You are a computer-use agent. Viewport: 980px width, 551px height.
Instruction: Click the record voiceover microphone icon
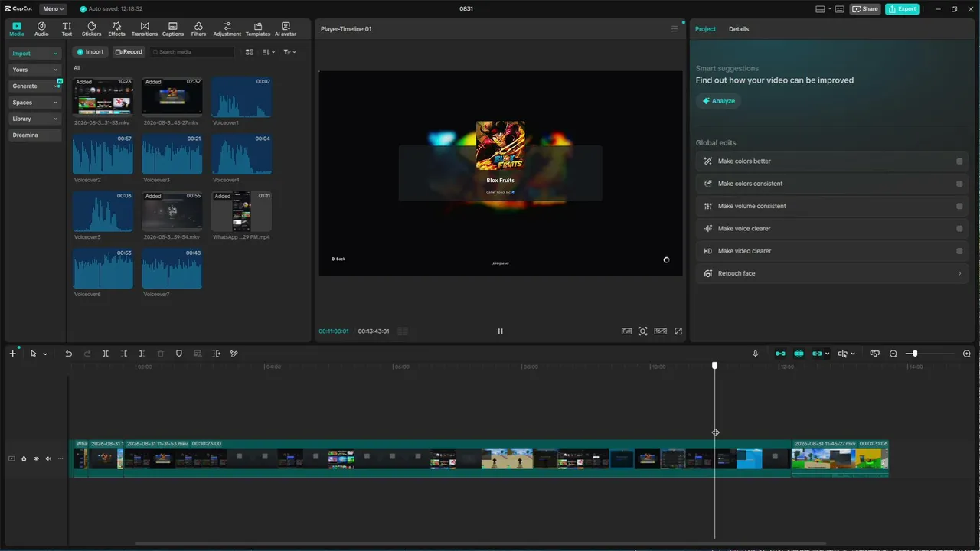click(x=756, y=354)
